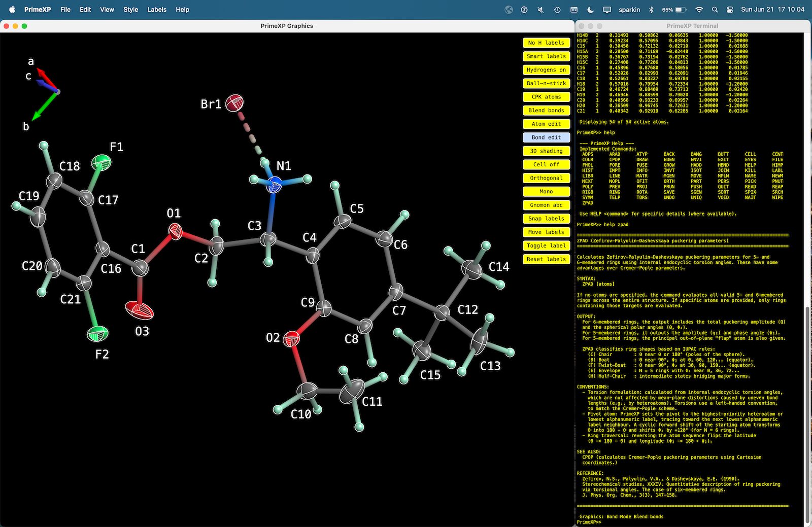812x527 pixels.
Task: Select the F2 fluorine atom
Action: coord(97,334)
